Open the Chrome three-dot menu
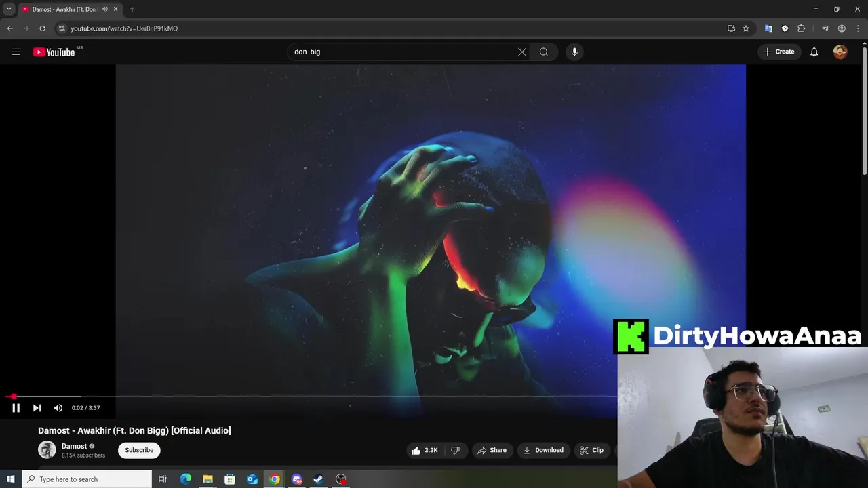868x488 pixels. [859, 28]
